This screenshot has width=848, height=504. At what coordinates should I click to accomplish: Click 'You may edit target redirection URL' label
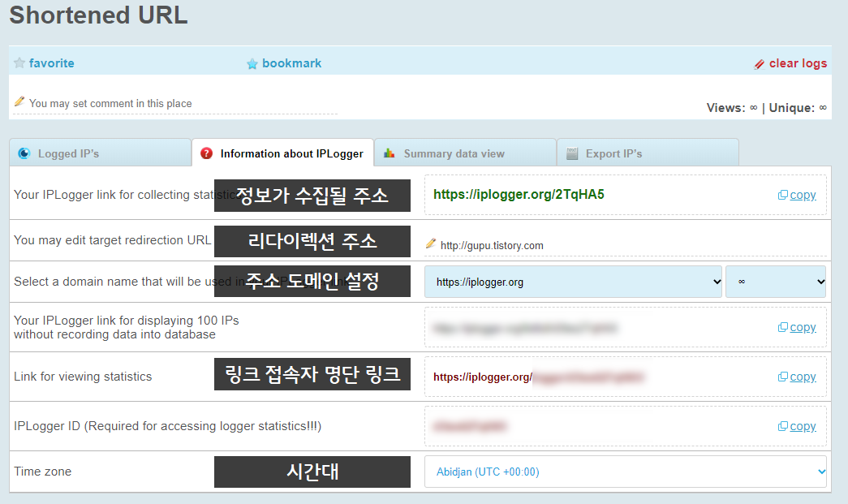click(x=113, y=240)
